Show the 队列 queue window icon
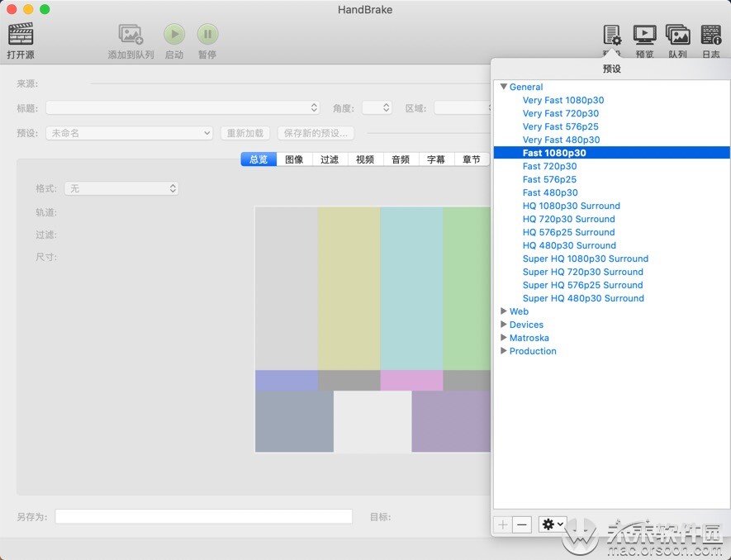The image size is (731, 560). tap(677, 34)
